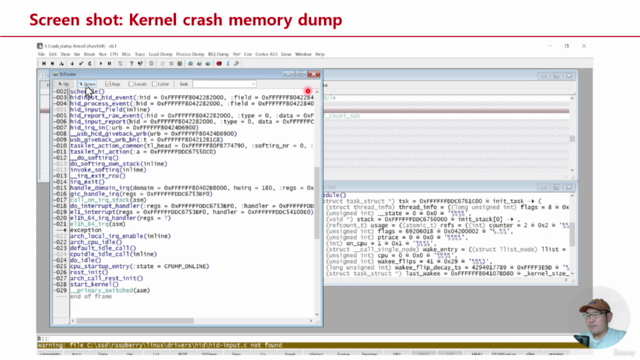Click the Up button in the Frame window
The image size is (640, 360).
tap(64, 84)
